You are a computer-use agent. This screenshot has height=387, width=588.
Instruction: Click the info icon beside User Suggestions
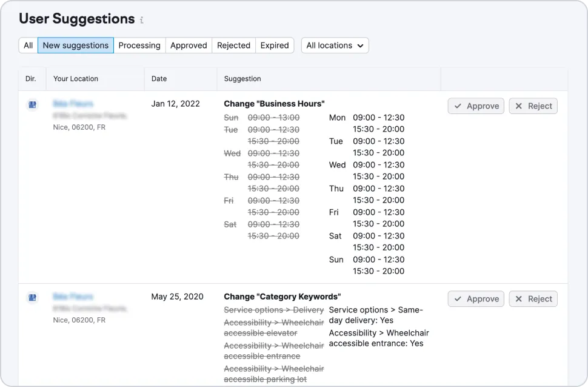[141, 20]
